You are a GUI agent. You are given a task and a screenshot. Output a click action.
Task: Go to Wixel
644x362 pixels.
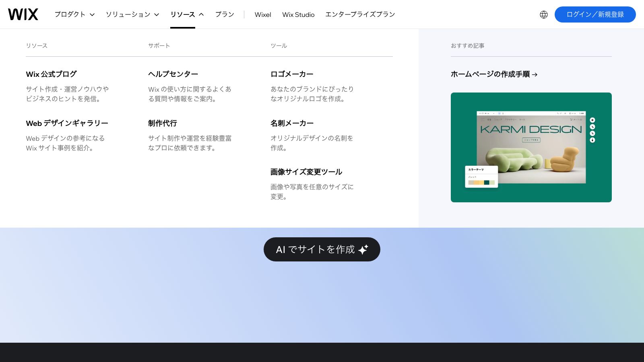[x=263, y=14]
